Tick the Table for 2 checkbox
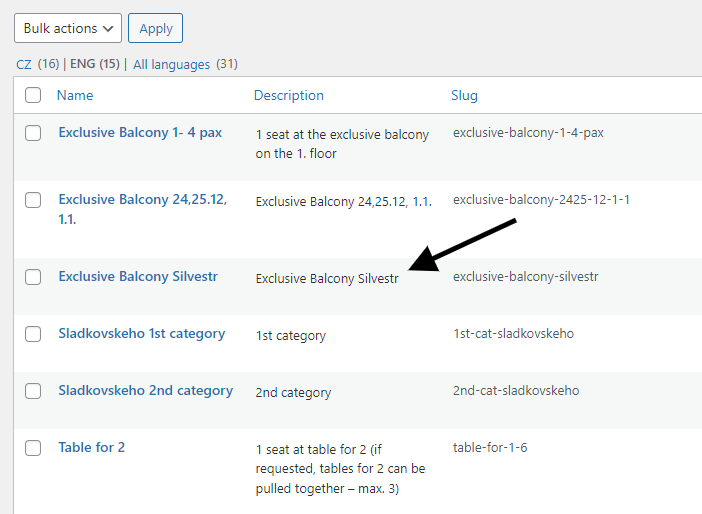Viewport: 702px width, 514px height. click(33, 448)
